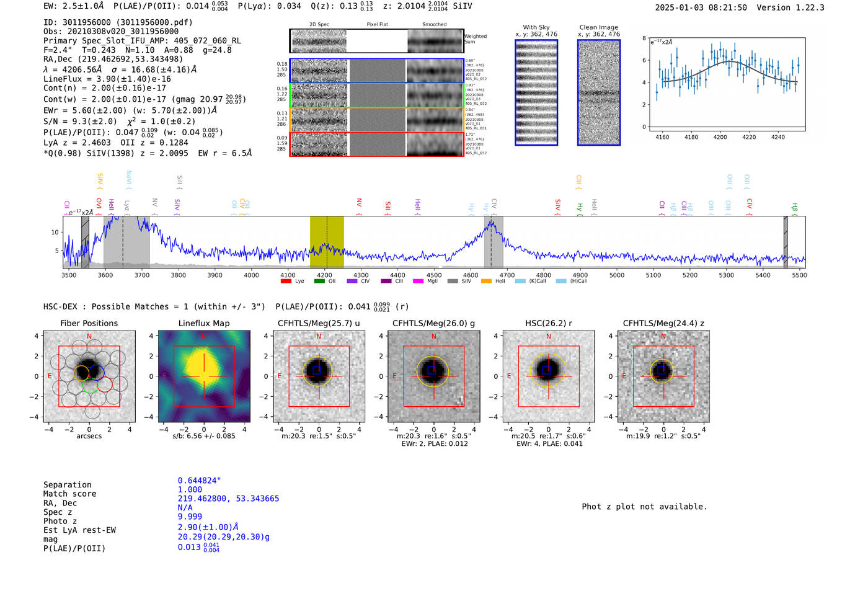
Task: Click the Photo z value 9.999
Action: tap(190, 517)
